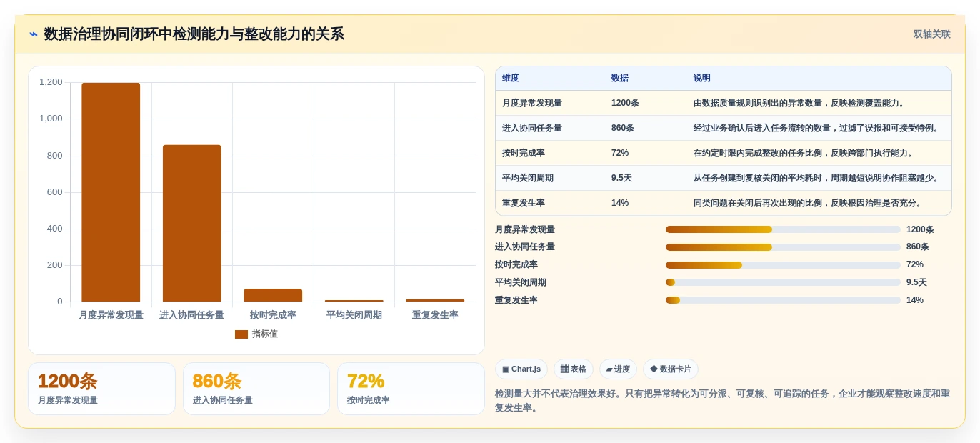Click the 数据 table column header

tap(620, 79)
